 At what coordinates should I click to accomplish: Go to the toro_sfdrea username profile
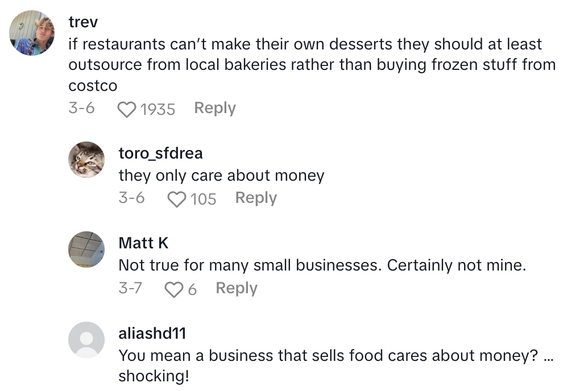[x=160, y=153]
